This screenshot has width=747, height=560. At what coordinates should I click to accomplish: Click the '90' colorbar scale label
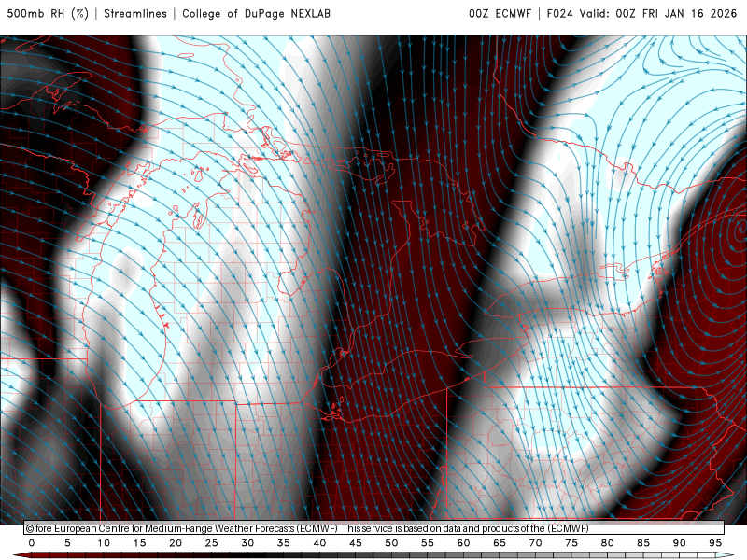coord(680,543)
